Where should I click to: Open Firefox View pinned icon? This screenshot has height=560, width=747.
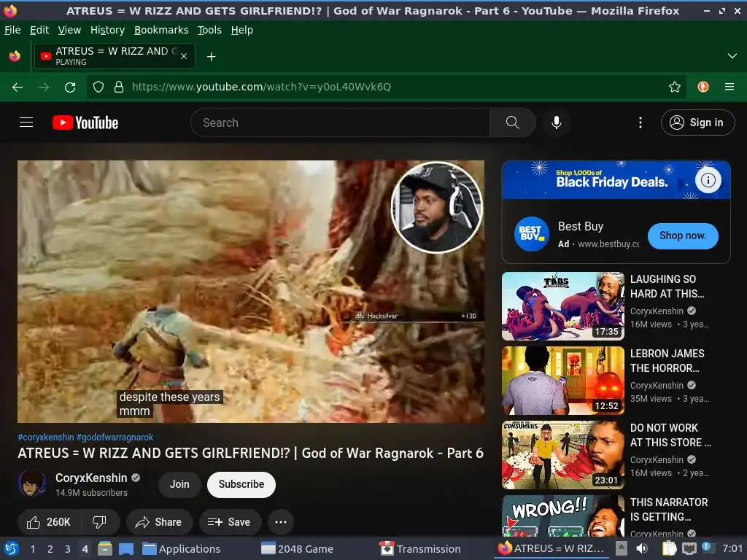point(15,56)
